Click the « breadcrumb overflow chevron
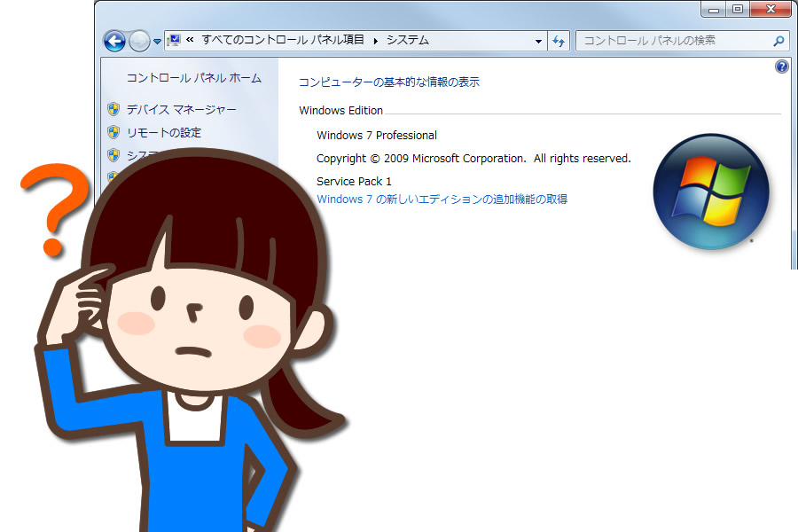This screenshot has height=532, width=798. 190,39
